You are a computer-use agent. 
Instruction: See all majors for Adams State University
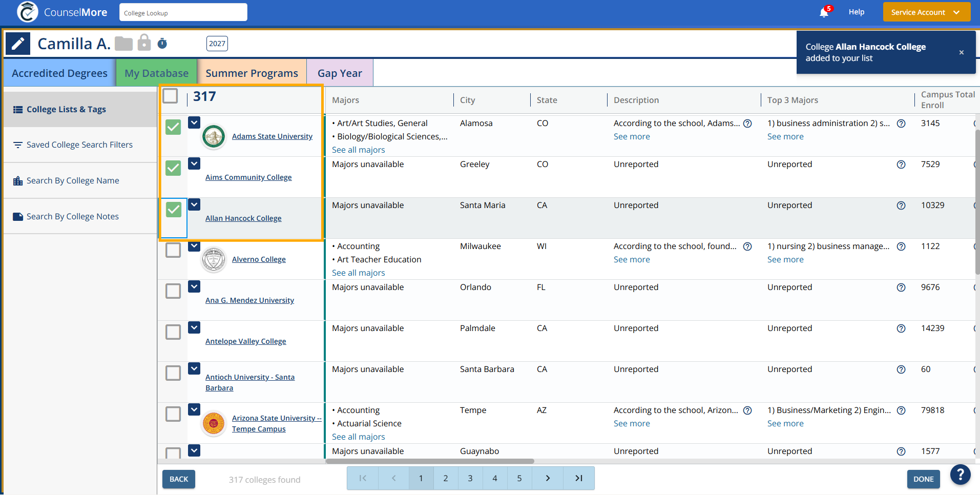[x=358, y=150]
